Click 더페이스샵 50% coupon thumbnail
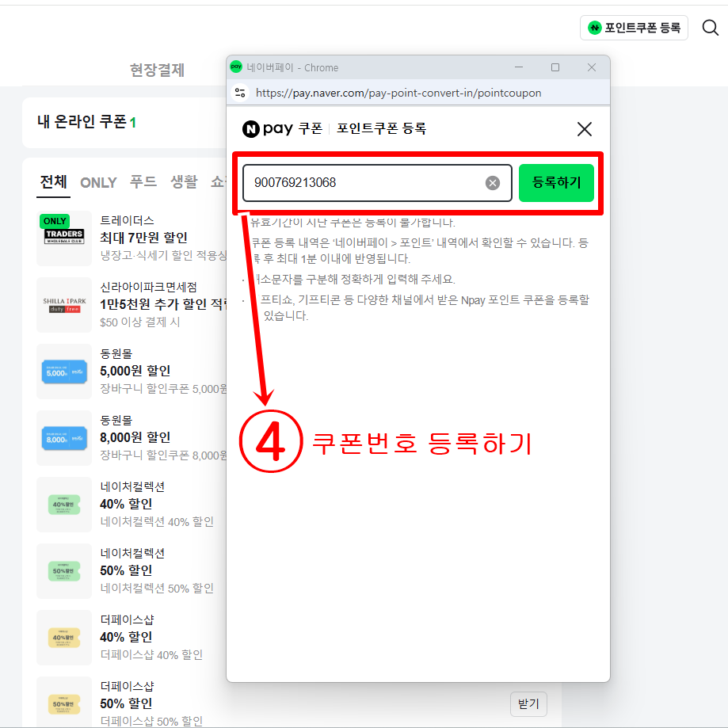728x728 pixels. pyautogui.click(x=64, y=702)
